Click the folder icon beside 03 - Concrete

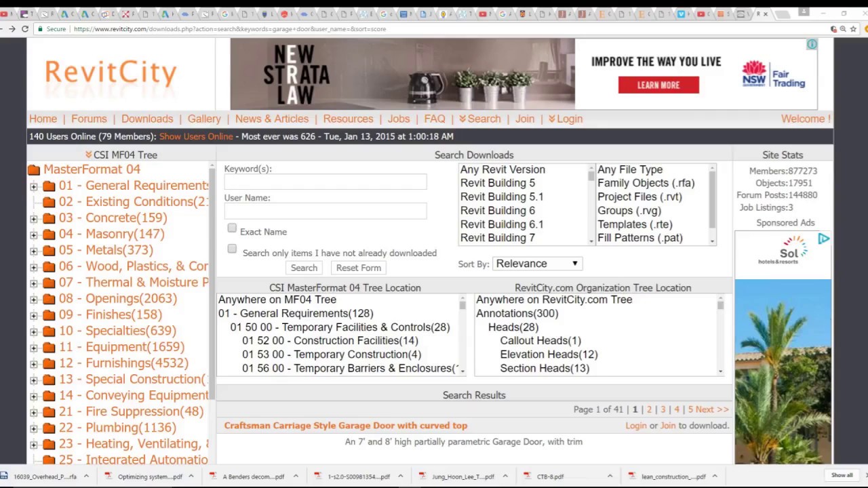(x=49, y=218)
